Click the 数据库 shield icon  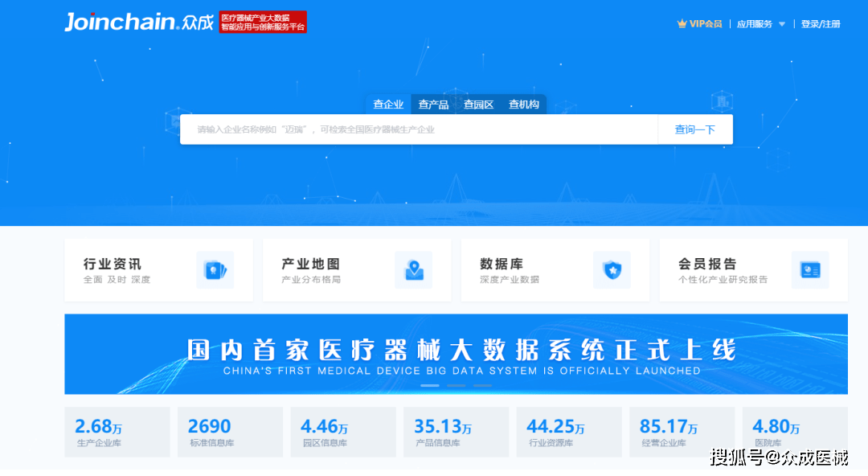click(612, 269)
